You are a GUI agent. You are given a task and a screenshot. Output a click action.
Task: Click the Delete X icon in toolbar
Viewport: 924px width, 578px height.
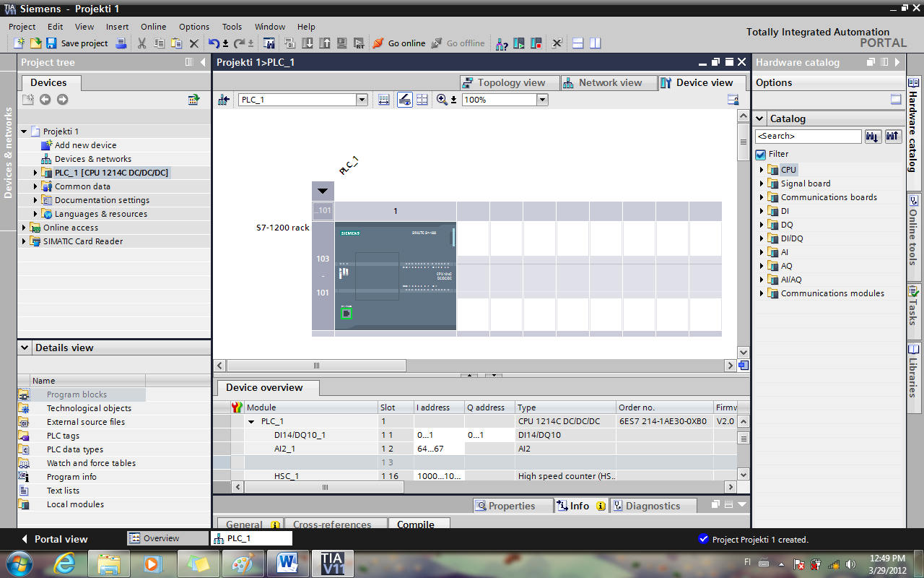pyautogui.click(x=193, y=43)
